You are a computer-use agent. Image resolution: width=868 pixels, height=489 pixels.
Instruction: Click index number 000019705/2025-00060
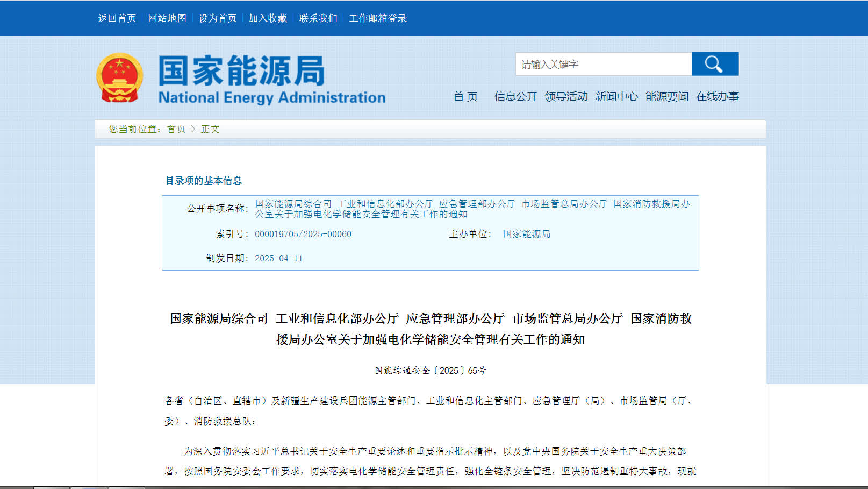(303, 234)
